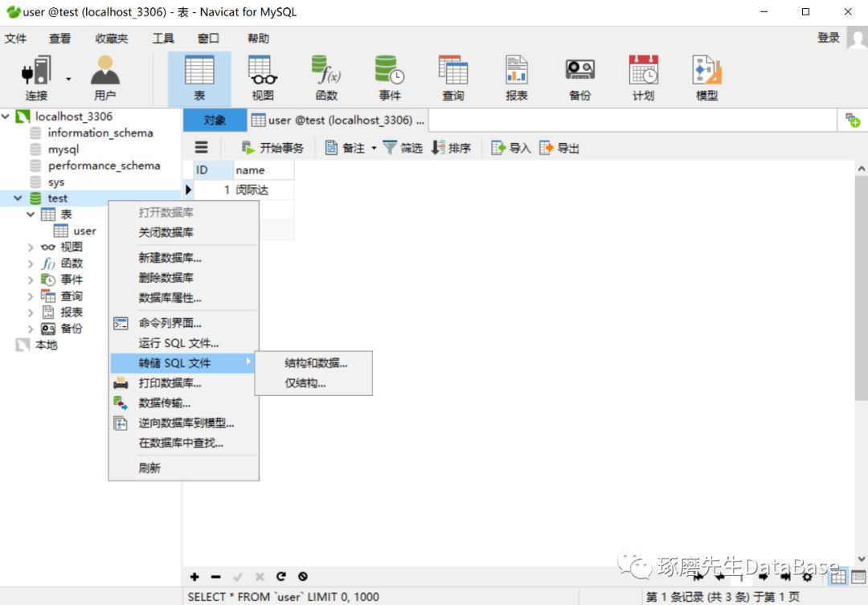The width and height of the screenshot is (868, 605).
Task: Open the 备注 dropdown arrow
Action: click(374, 148)
